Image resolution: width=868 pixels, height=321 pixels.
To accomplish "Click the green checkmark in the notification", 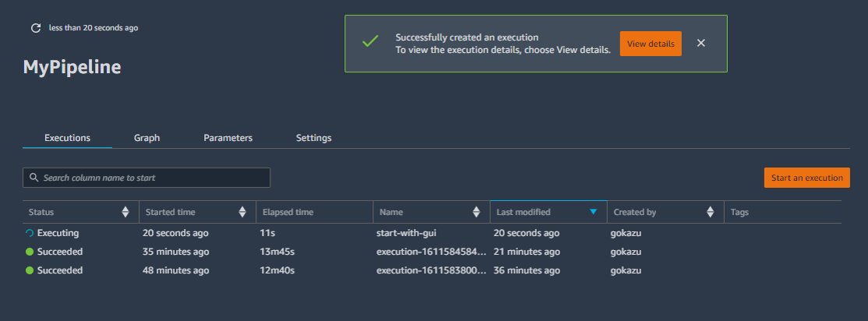I will click(370, 41).
